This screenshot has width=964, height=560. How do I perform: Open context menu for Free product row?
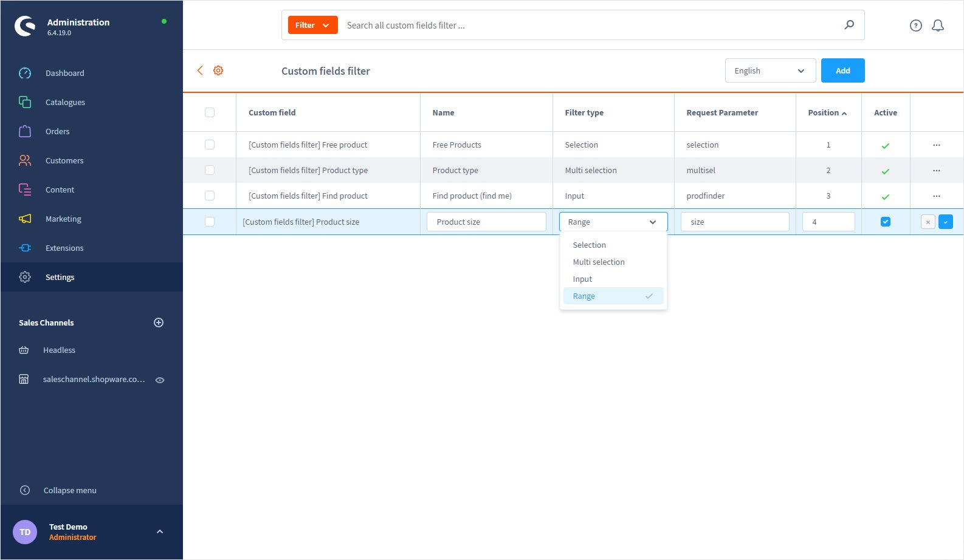937,145
